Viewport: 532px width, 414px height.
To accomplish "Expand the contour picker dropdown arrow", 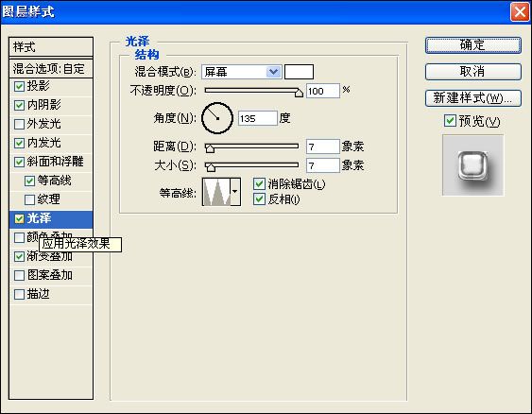I will tap(235, 192).
